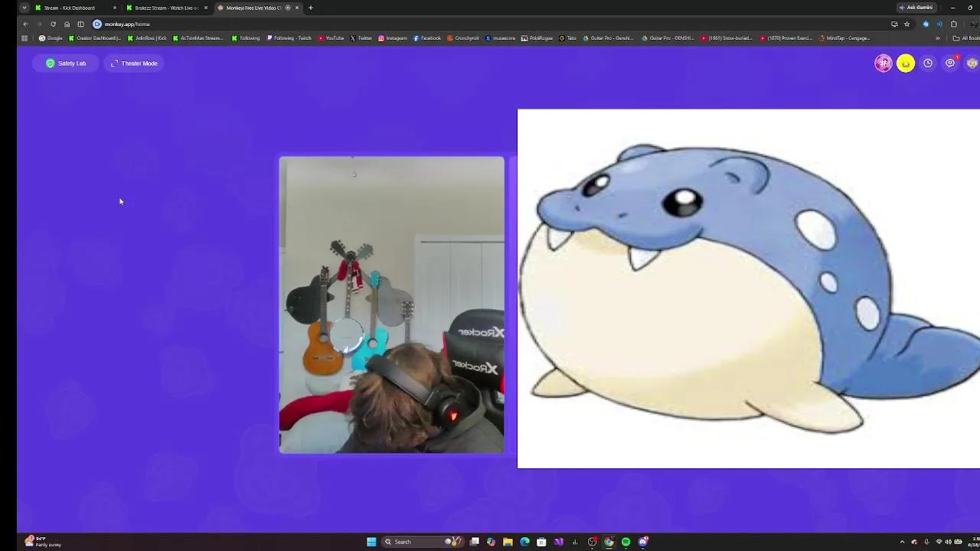Image resolution: width=980 pixels, height=551 pixels.
Task: Open the PokéRogue bookmark
Action: 537,38
